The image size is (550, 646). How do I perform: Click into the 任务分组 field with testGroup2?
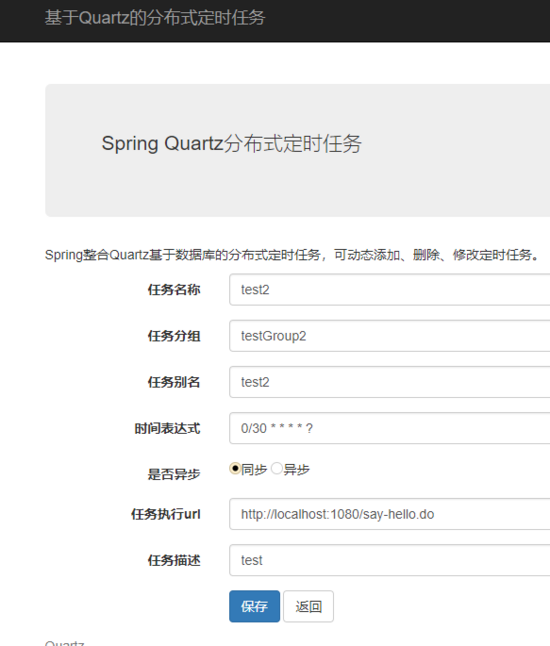389,336
